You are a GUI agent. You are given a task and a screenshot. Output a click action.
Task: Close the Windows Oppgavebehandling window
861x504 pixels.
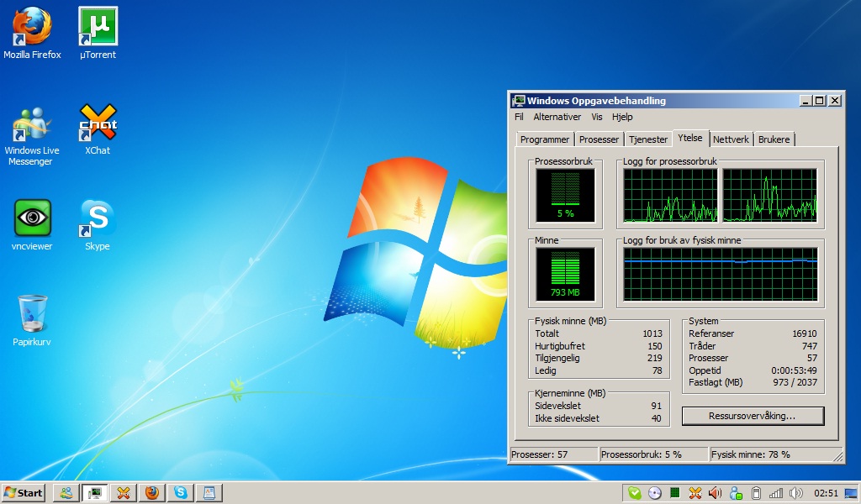pos(835,100)
